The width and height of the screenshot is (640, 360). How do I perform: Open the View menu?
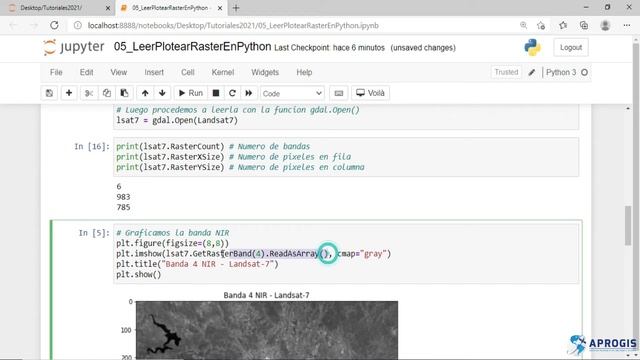click(119, 72)
